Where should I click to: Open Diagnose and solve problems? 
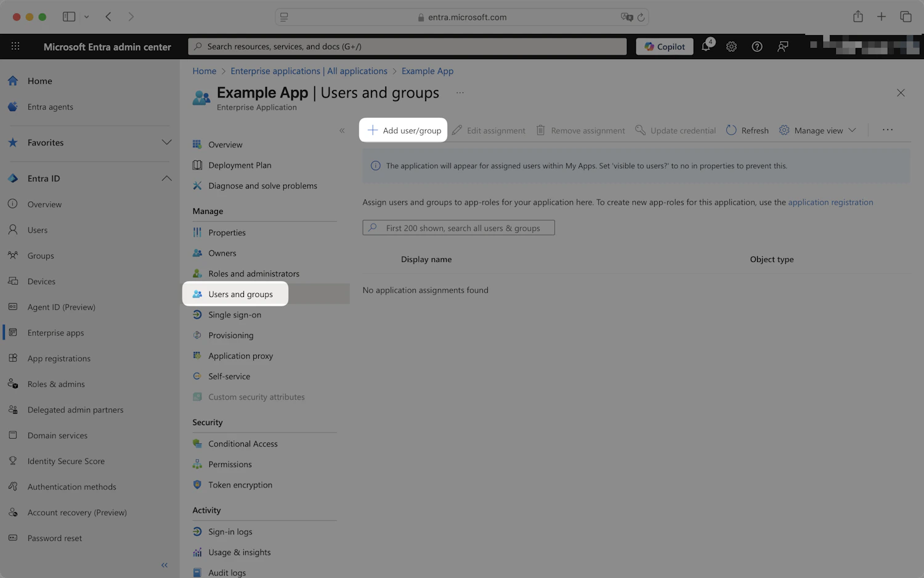pos(262,185)
